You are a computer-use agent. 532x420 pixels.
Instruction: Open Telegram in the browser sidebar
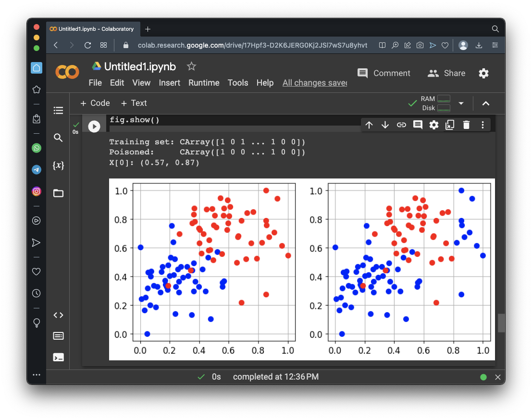[37, 169]
